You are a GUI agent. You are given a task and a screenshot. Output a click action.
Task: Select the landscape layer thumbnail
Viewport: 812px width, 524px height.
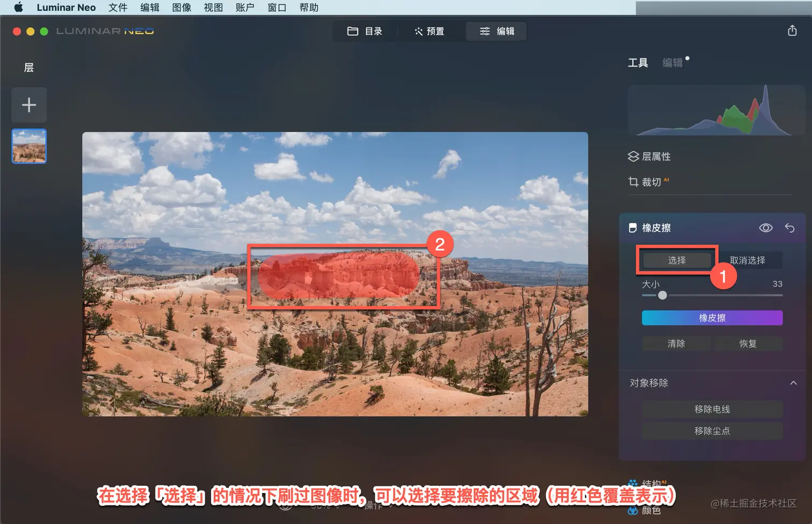click(29, 146)
